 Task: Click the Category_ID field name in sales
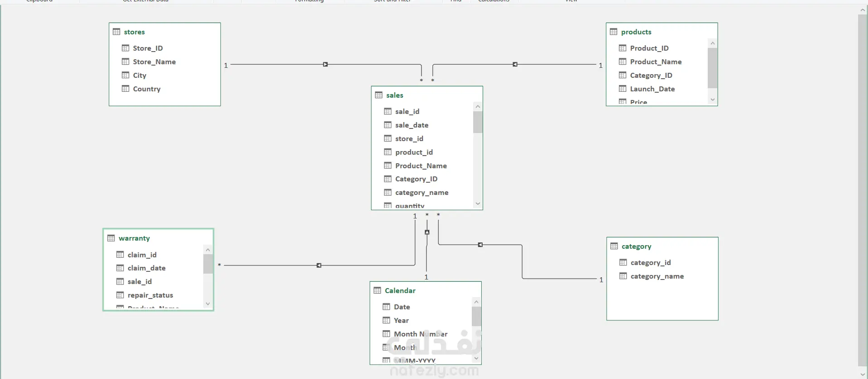pos(416,179)
